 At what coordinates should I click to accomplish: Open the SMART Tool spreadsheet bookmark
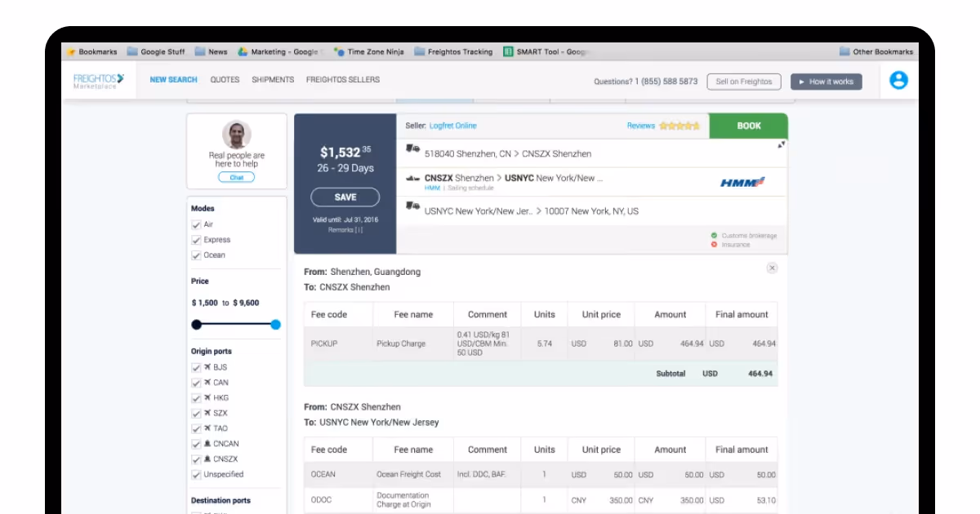point(547,51)
